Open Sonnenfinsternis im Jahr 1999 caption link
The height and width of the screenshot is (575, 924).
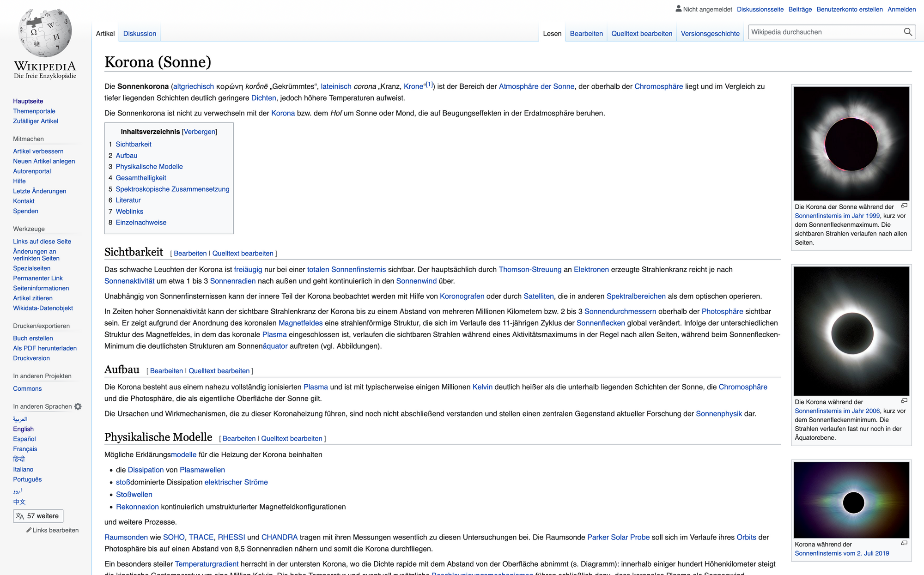[x=837, y=216]
